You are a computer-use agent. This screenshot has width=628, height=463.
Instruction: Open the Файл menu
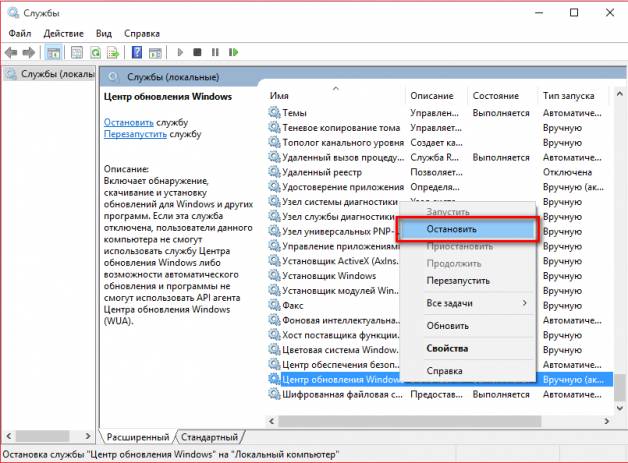click(20, 34)
